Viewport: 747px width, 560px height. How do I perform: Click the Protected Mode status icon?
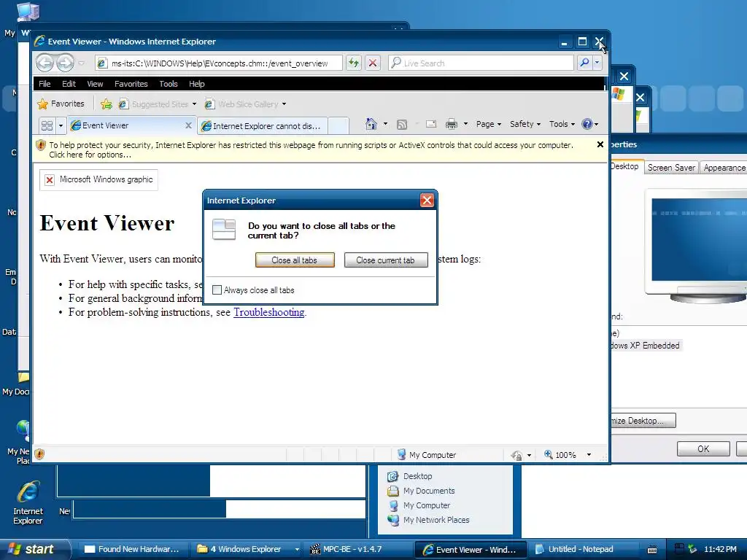(x=516, y=455)
